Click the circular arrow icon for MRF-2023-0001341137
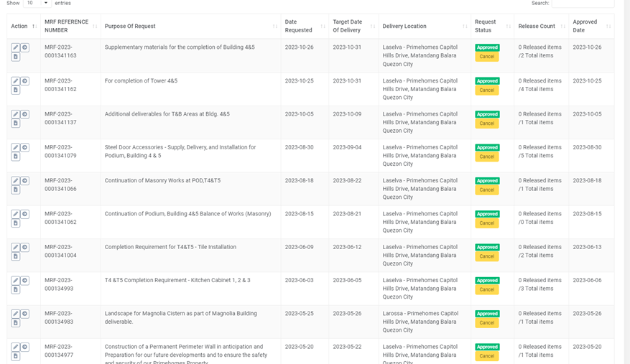This screenshot has height=364, width=630. 24,114
